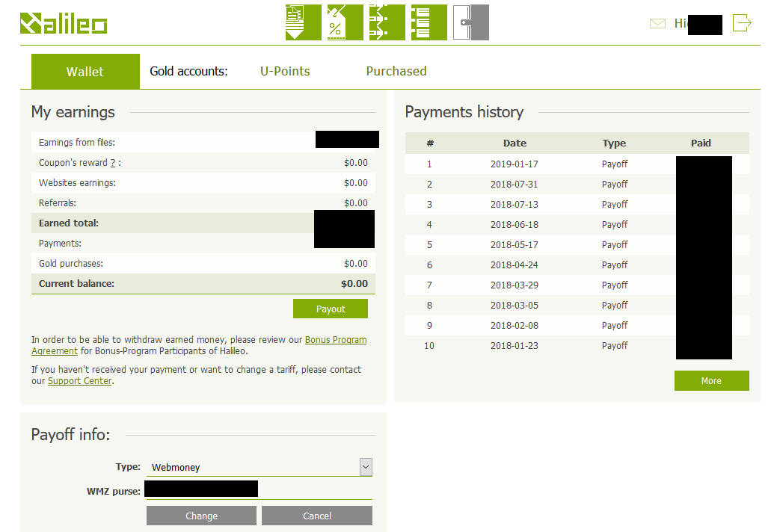The image size is (777, 532).
Task: Follow the Support Center link
Action: pyautogui.click(x=79, y=381)
